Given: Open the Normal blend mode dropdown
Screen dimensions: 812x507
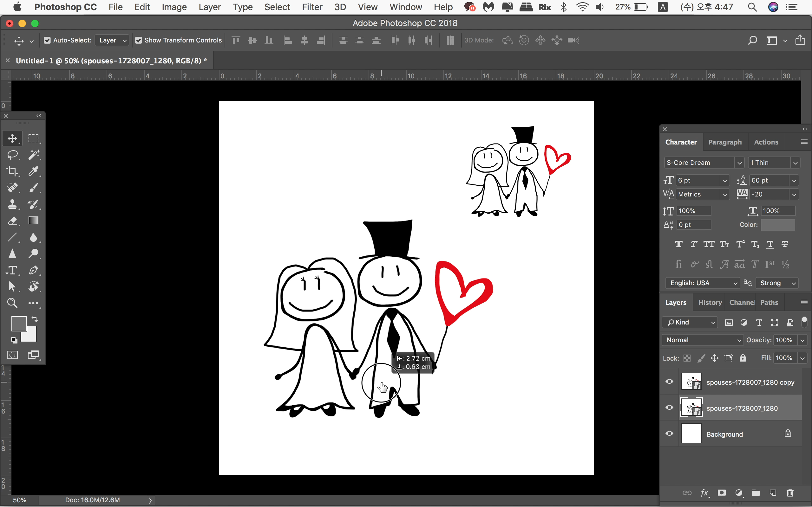Looking at the screenshot, I should pyautogui.click(x=703, y=340).
